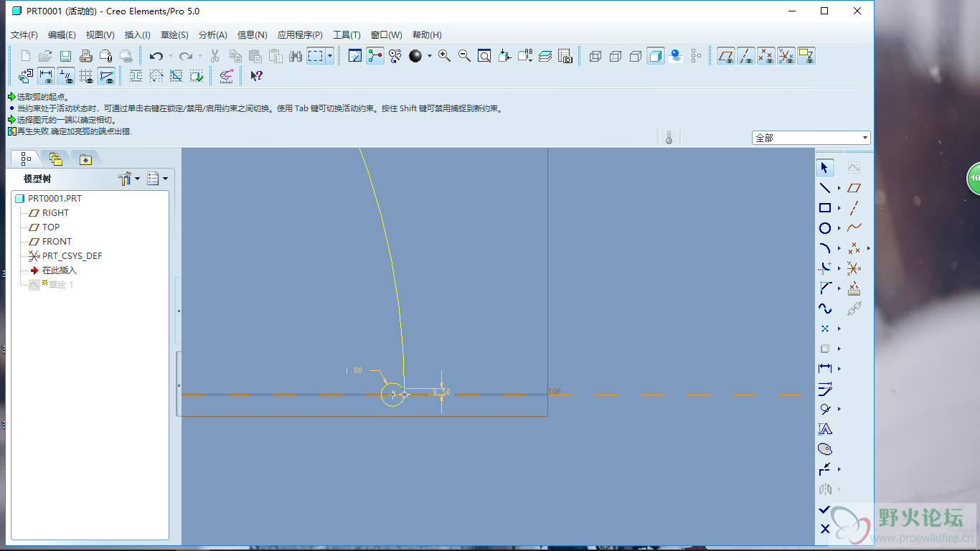Click the datum axis tool
Image resolution: width=980 pixels, height=551 pixels.
(x=854, y=208)
